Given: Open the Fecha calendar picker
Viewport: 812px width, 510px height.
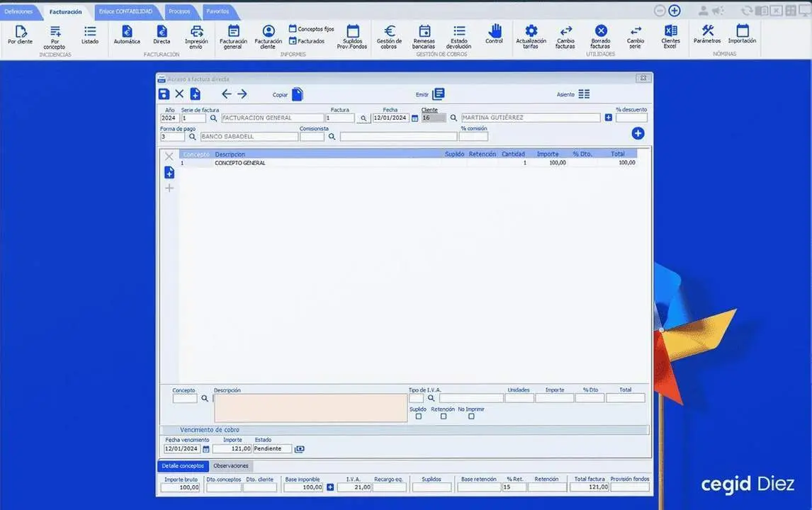Looking at the screenshot, I should pos(415,118).
